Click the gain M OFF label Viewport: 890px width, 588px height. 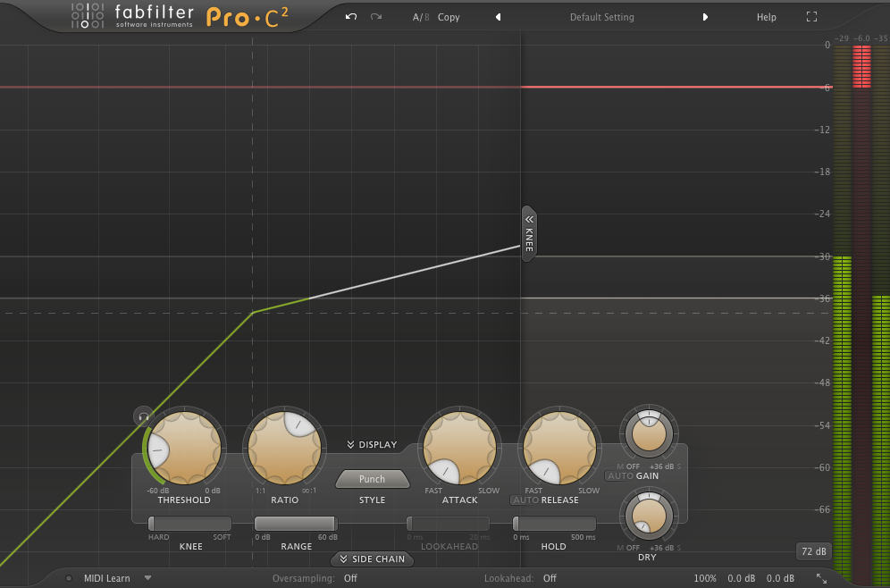[628, 466]
